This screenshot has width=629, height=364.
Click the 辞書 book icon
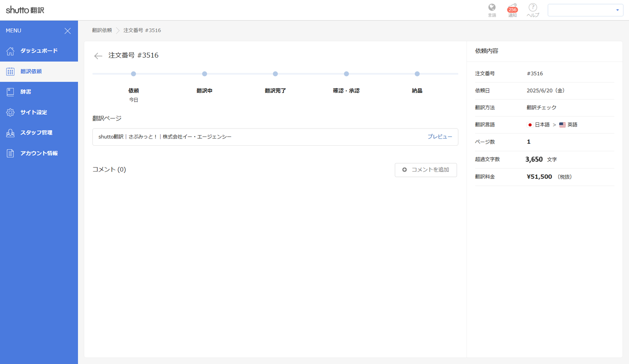point(10,92)
